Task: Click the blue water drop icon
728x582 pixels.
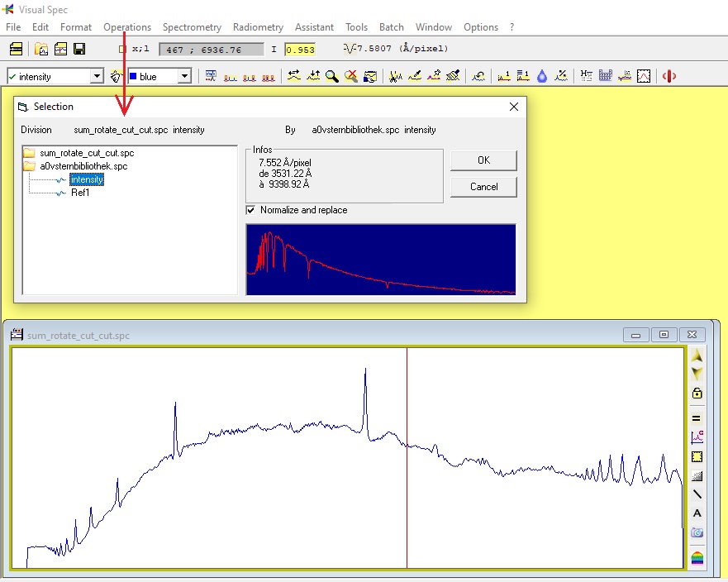Action: point(542,76)
